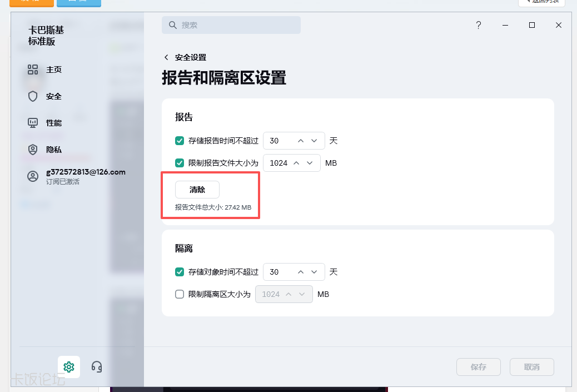The width and height of the screenshot is (577, 392).
Task: Click the 清除 clear reports button
Action: [197, 190]
